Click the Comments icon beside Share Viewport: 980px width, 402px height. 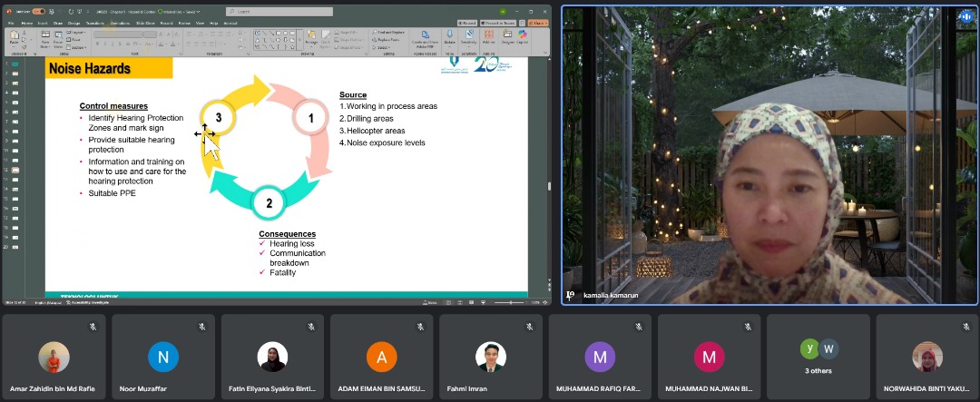[x=522, y=23]
